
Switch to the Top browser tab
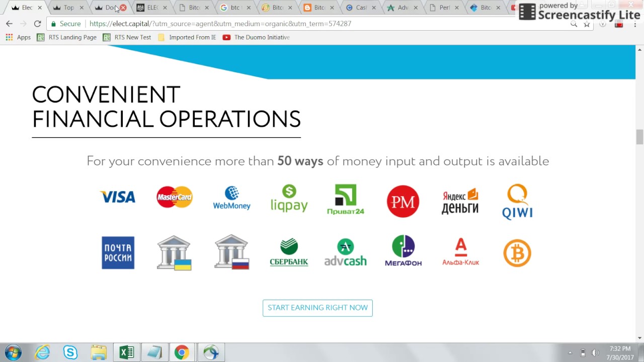(x=68, y=8)
